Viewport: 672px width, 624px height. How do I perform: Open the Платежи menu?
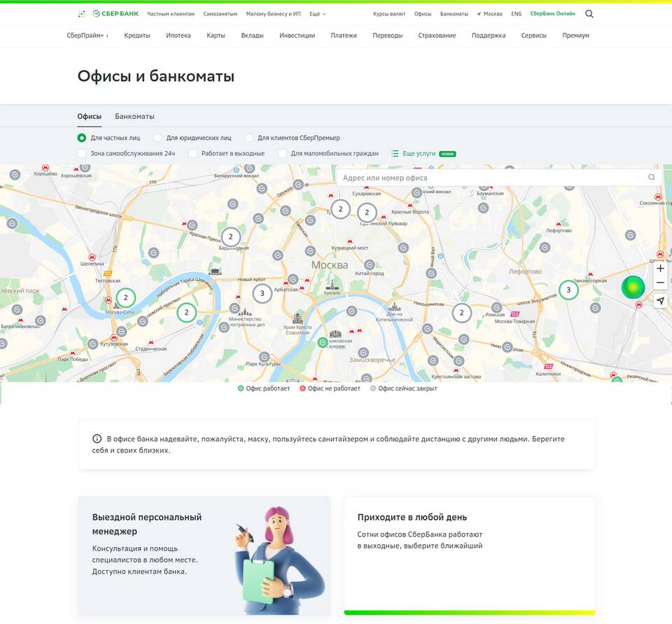pyautogui.click(x=344, y=36)
